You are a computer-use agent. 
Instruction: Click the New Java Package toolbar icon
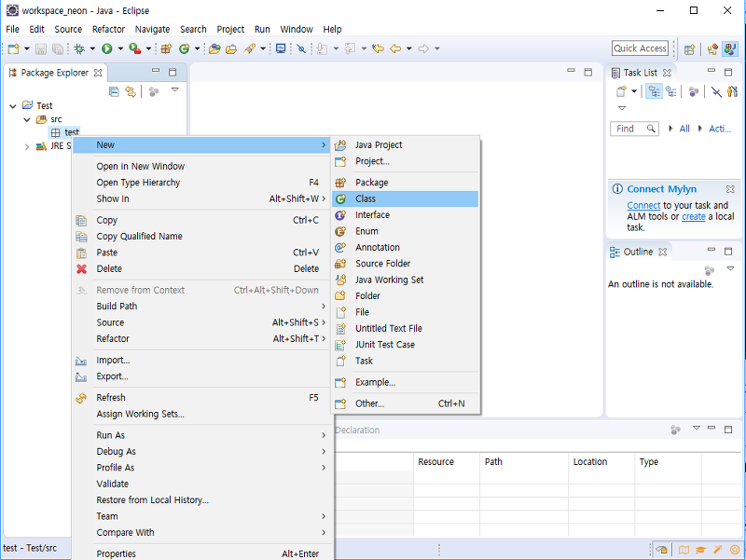pos(166,48)
